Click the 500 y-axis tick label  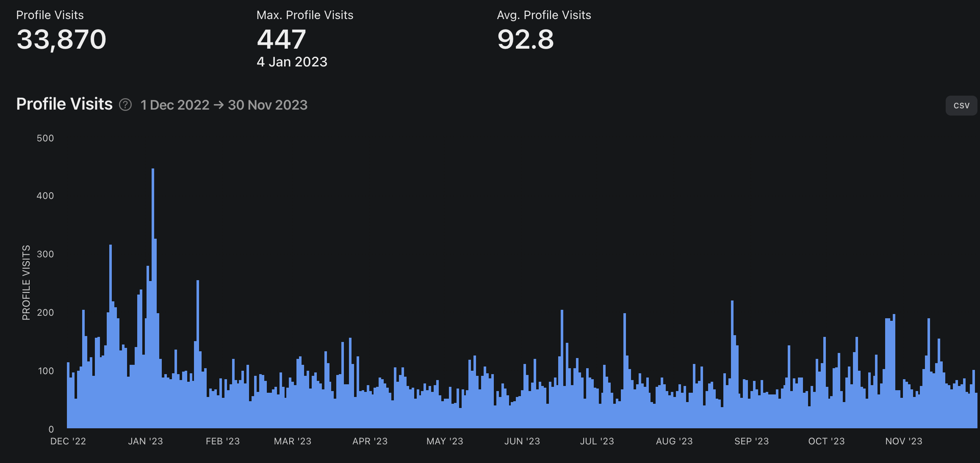point(45,138)
